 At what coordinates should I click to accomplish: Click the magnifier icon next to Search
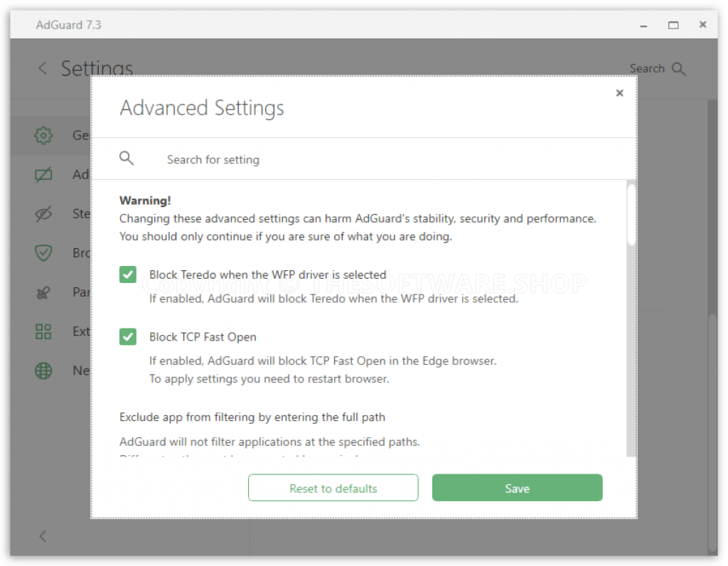click(678, 69)
